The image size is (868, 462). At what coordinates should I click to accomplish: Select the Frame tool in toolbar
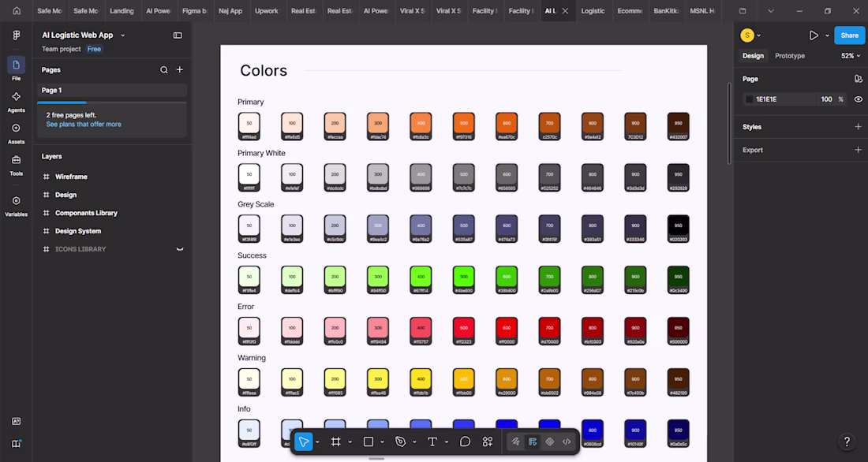click(x=335, y=442)
